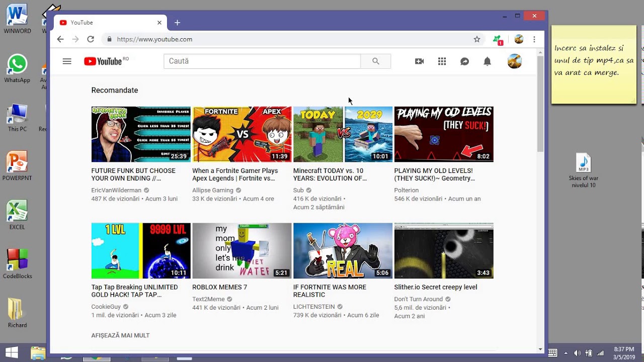
Task: Open the Playing My Old Levels thumbnail
Action: coord(444,134)
